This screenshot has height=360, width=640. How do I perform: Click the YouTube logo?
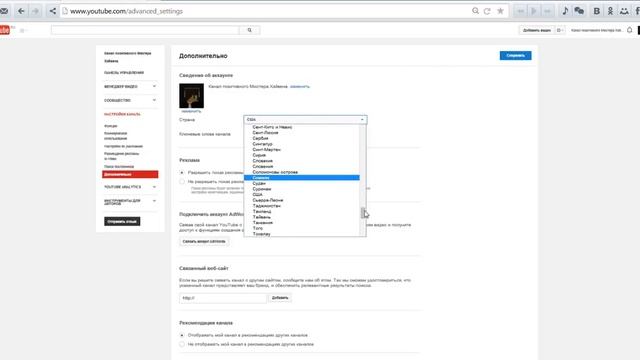click(5, 30)
